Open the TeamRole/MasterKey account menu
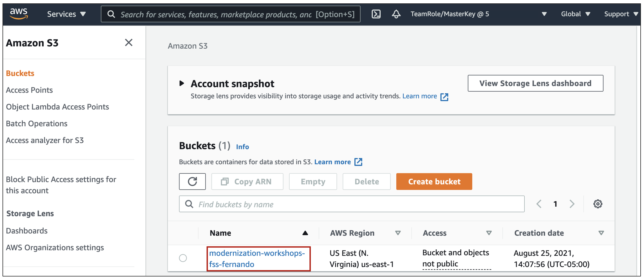The width and height of the screenshot is (644, 279). [478, 14]
